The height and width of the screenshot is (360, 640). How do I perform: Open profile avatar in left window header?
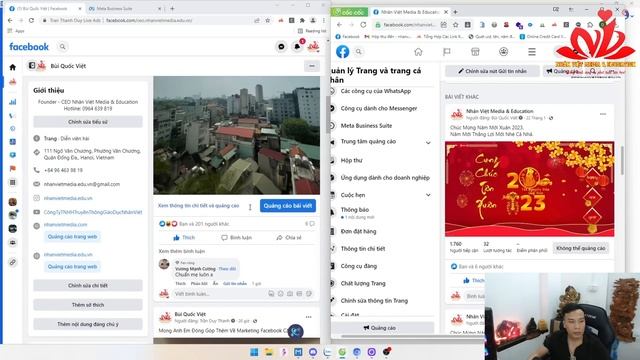313,47
